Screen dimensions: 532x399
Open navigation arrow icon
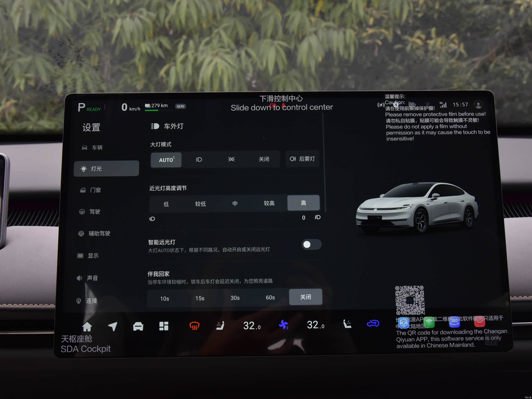pyautogui.click(x=112, y=326)
